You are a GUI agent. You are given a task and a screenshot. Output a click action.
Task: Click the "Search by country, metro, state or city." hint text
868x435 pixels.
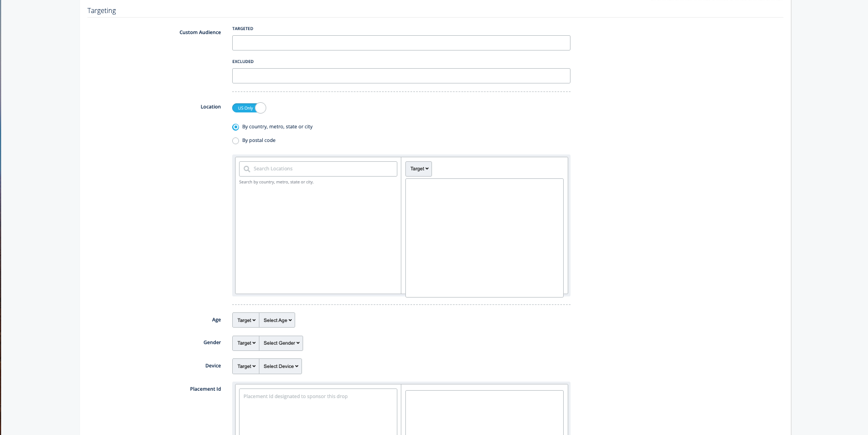[x=276, y=182]
